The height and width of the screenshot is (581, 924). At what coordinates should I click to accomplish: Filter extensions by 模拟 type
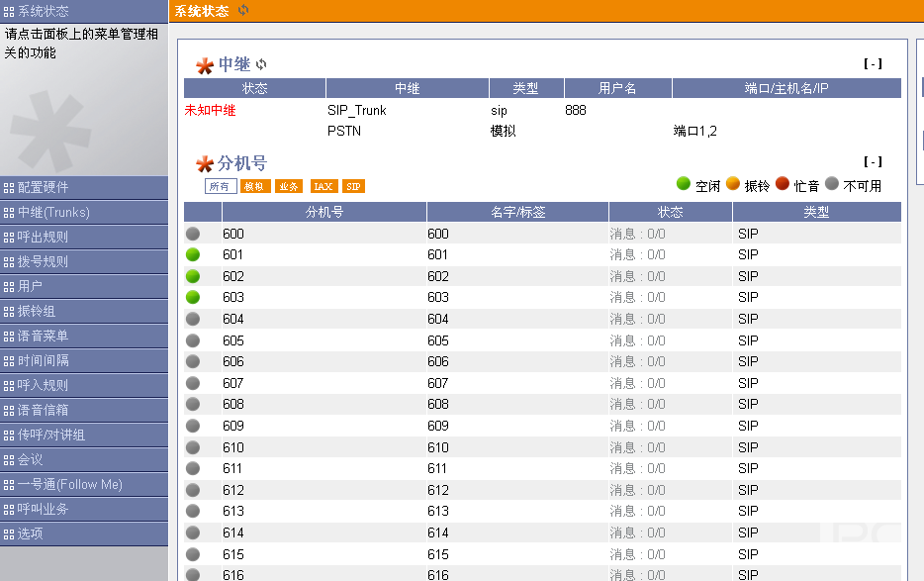point(254,186)
